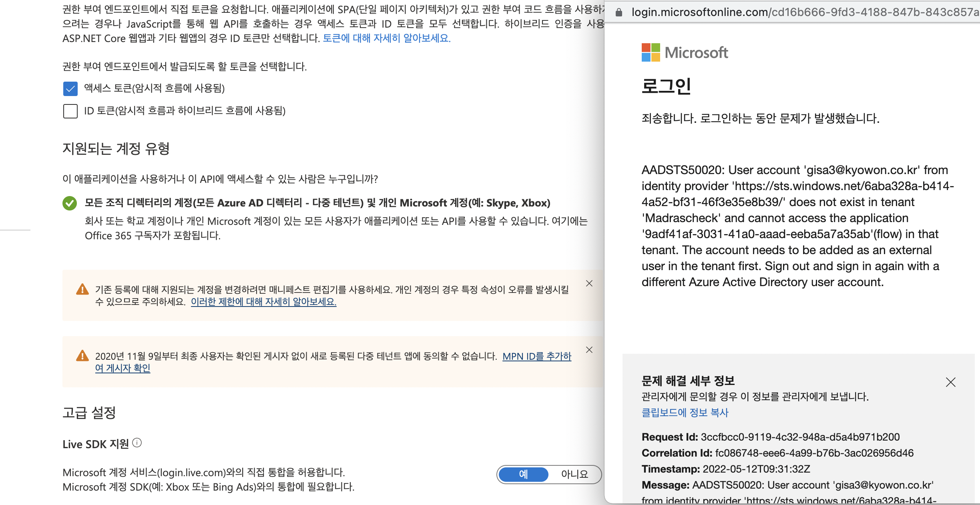Uncheck the 액세스 토큰 checkbox
The width and height of the screenshot is (980, 505).
70,89
